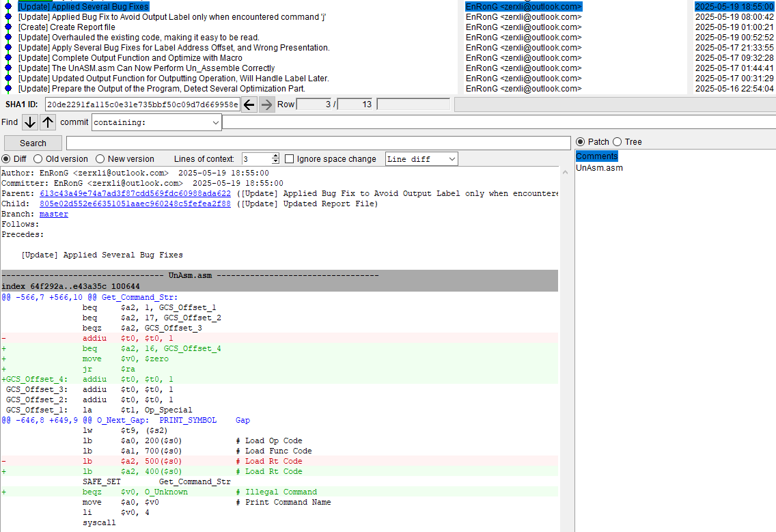Select Comments in the file list
Viewport: 776px width, 532px height.
click(596, 156)
